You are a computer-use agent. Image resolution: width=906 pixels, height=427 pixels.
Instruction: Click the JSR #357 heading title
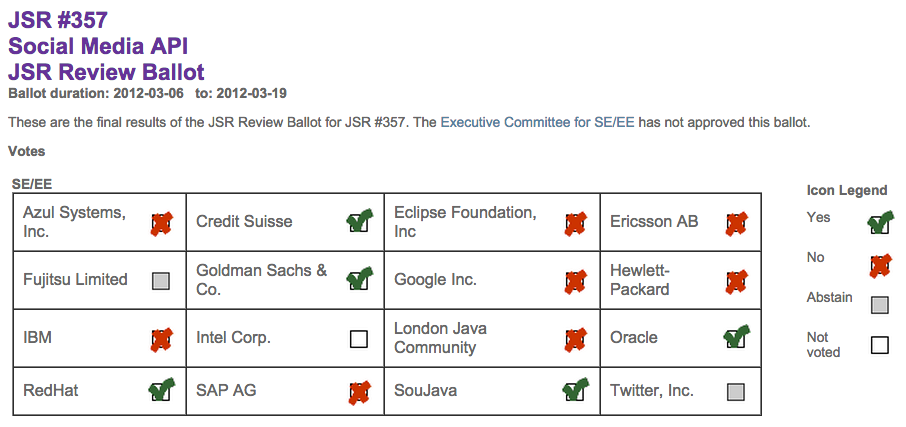point(57,20)
